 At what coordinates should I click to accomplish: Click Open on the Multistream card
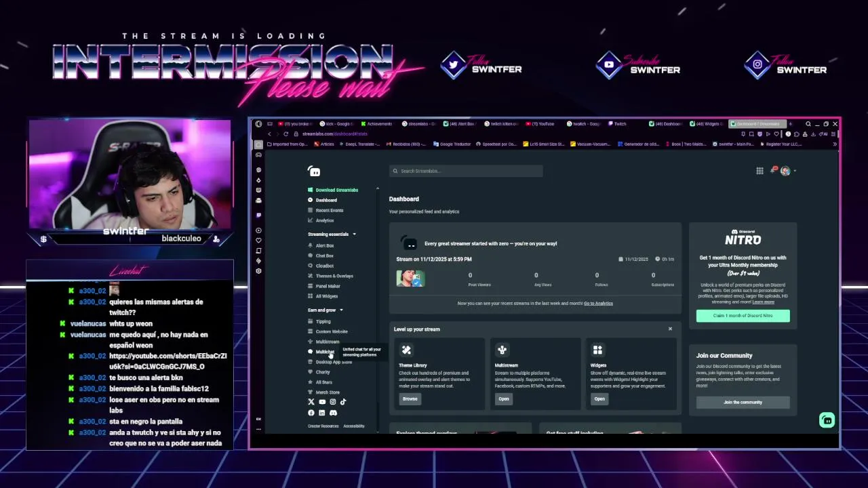pos(504,399)
